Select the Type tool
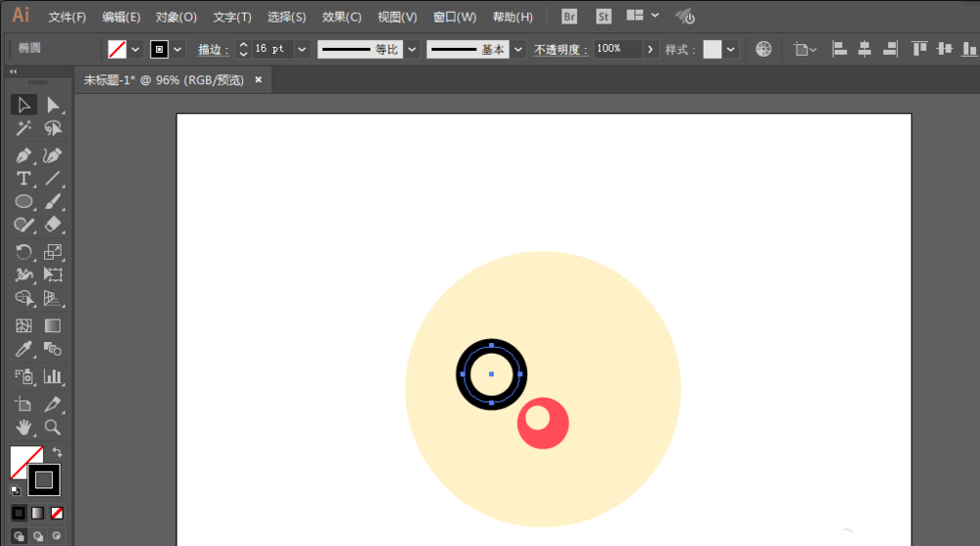This screenshot has width=980, height=546. pyautogui.click(x=24, y=178)
